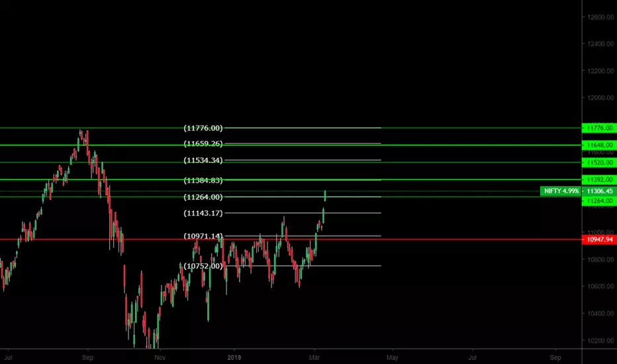This screenshot has width=617, height=364.
Task: Select the red horizontal line at 10947.94
Action: click(x=291, y=240)
